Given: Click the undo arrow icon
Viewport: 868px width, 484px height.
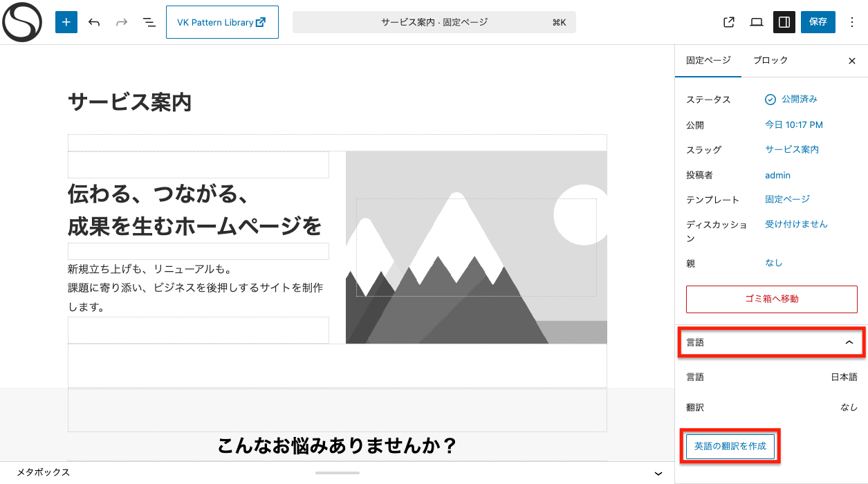Looking at the screenshot, I should click(x=94, y=22).
